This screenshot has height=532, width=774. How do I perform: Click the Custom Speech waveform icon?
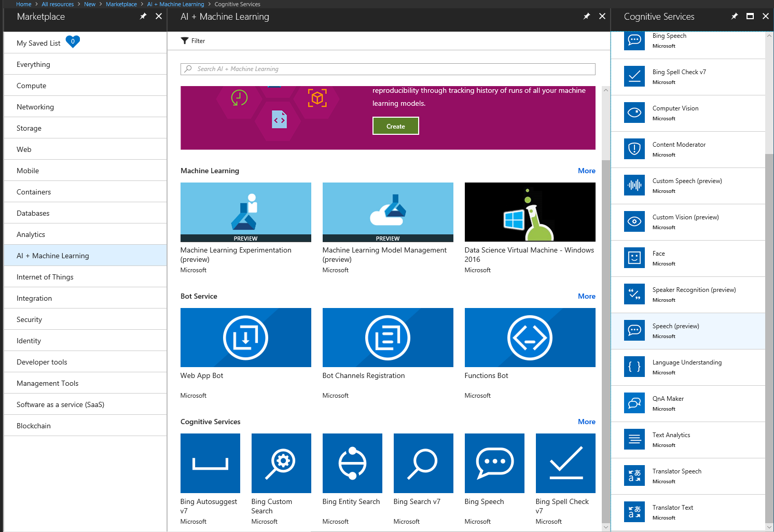(x=634, y=185)
